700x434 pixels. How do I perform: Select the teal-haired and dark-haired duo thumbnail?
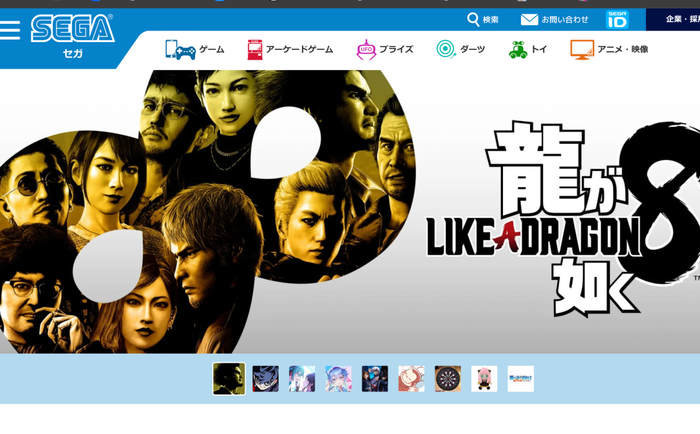pyautogui.click(x=302, y=379)
